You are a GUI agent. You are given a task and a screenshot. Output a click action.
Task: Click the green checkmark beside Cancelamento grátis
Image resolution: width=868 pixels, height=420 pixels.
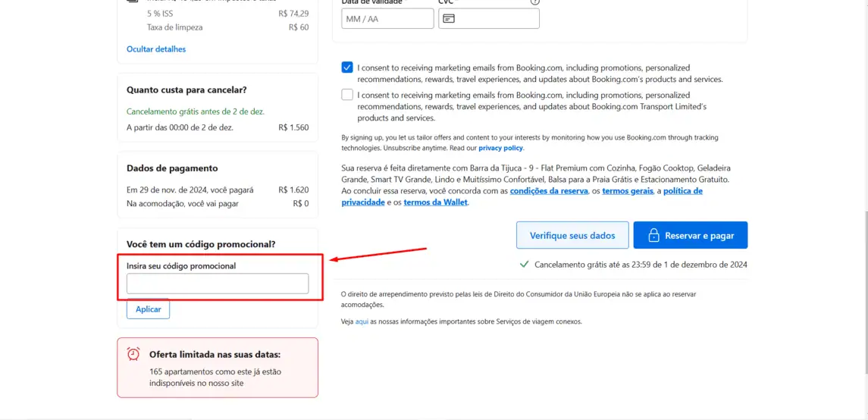pyautogui.click(x=525, y=265)
